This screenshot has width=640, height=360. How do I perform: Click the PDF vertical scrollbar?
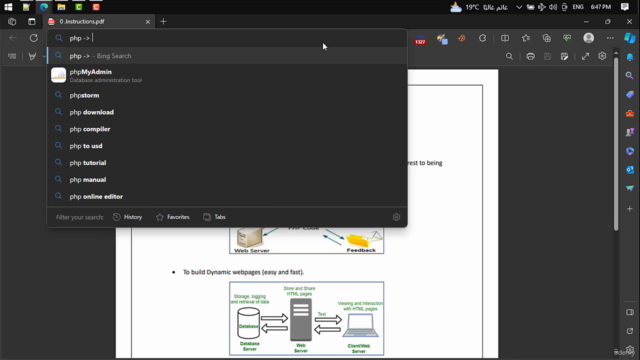[616, 143]
